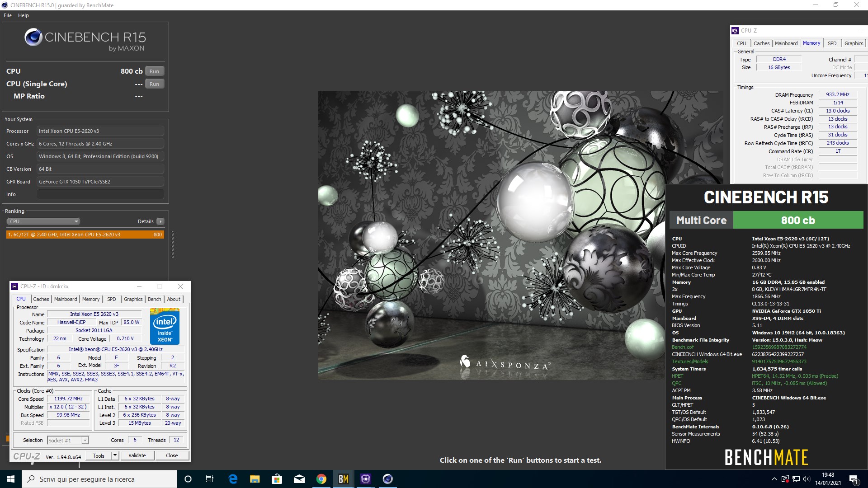The width and height of the screenshot is (868, 488).
Task: Switch to CPU-Z in the taskbar
Action: (x=366, y=479)
